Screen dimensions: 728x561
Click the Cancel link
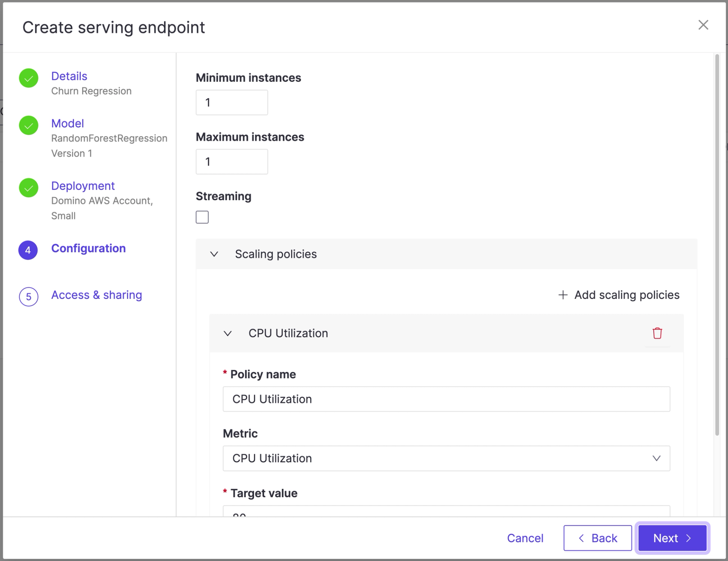coord(525,538)
